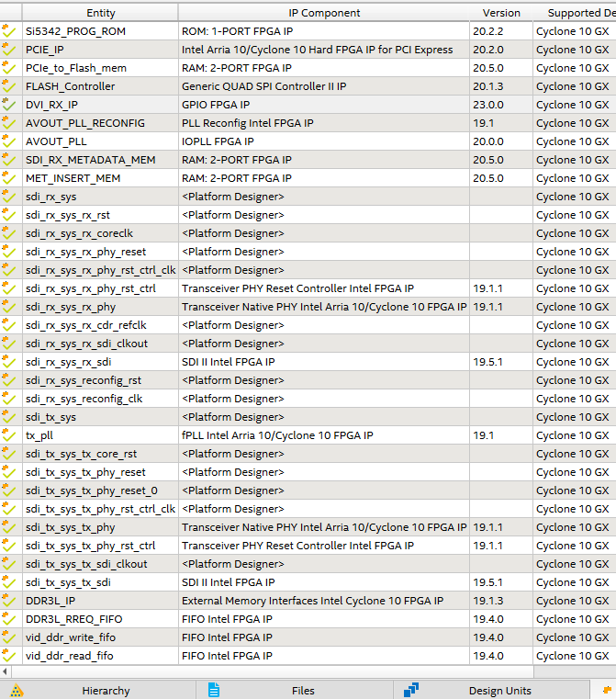Screen dimensions: 616x699
Task: Select the sdi_rx_sys_rx_sdi_clkout entity
Action: click(87, 344)
